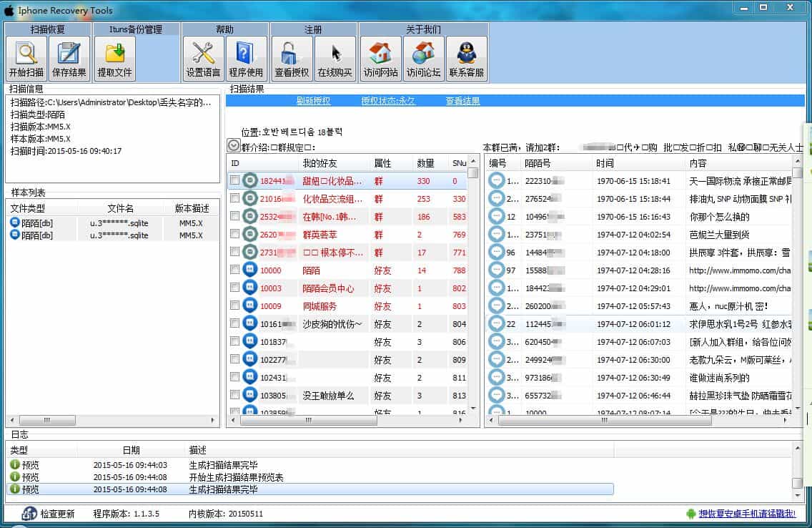
Task: Click messages list horizontal scrollbar thumb
Action: pos(604,420)
